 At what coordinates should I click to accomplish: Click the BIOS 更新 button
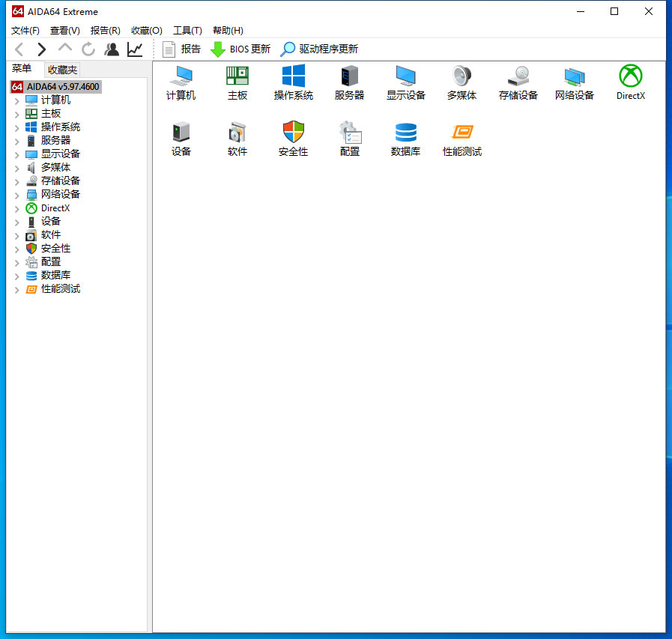240,49
